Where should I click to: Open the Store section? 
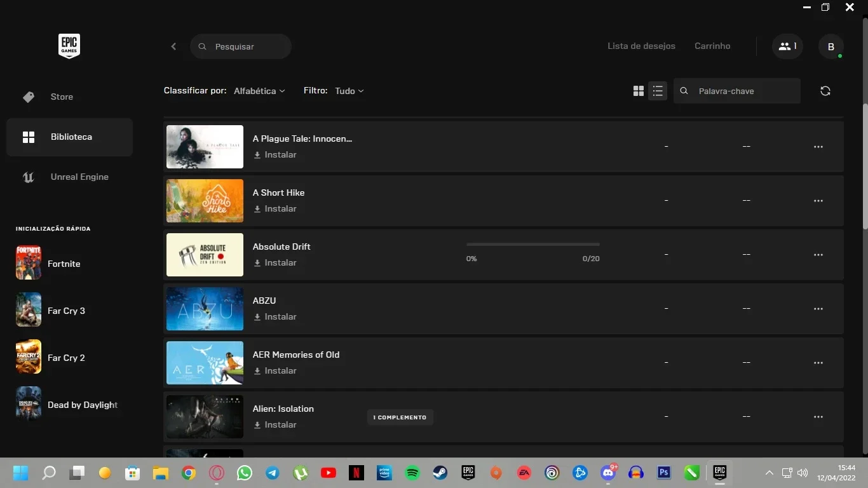(x=69, y=97)
